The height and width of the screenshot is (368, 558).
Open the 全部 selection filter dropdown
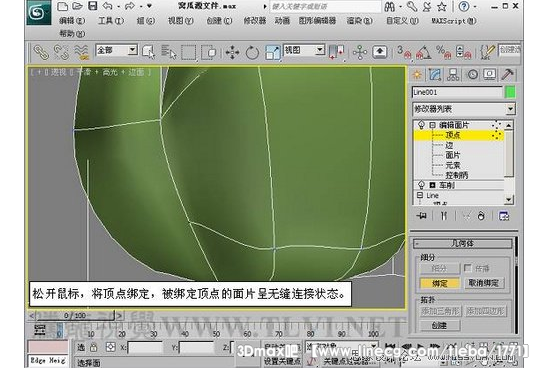tap(116, 51)
